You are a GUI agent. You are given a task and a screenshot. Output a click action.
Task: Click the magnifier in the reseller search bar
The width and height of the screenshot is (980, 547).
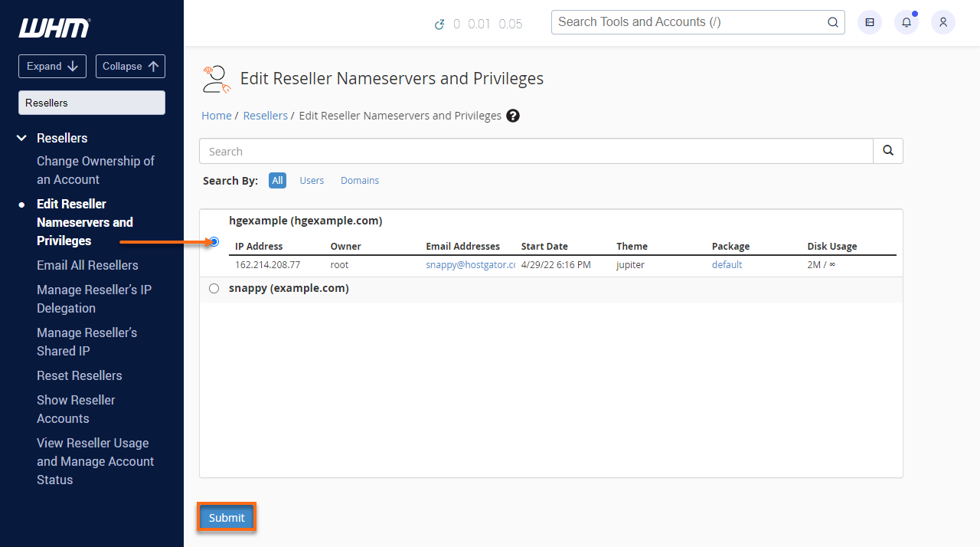click(887, 151)
